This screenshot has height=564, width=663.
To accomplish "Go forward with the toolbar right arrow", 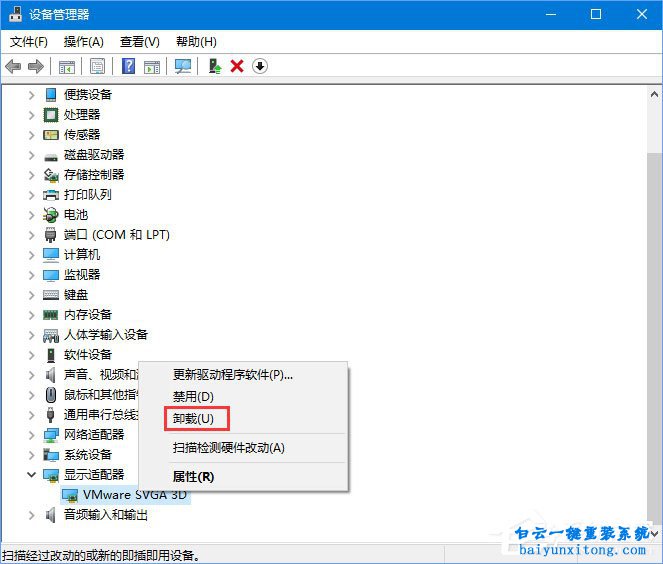I will (x=36, y=66).
